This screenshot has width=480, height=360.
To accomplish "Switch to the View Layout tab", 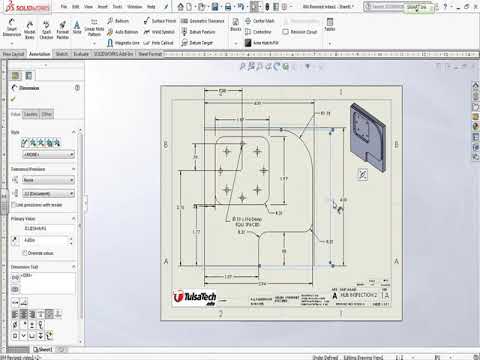I will pos(13,54).
